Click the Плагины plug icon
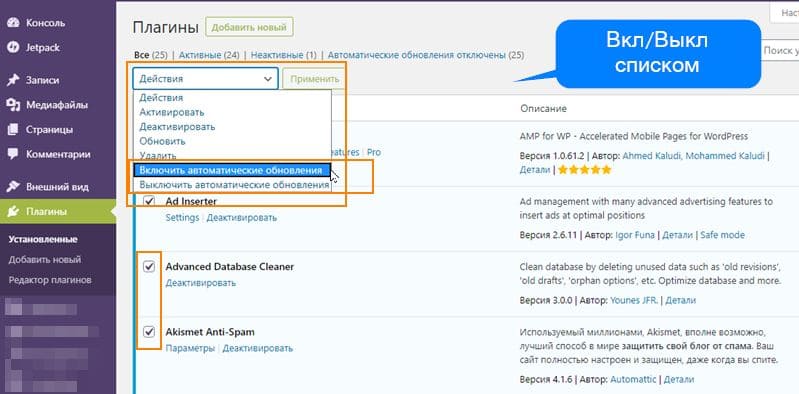This screenshot has height=394, width=799. pos(13,212)
